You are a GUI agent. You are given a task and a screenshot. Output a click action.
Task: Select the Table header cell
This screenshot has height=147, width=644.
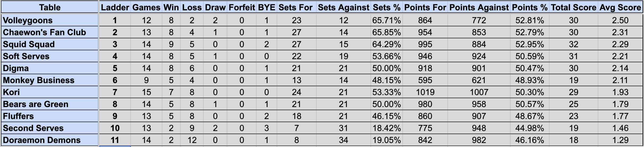click(49, 7)
